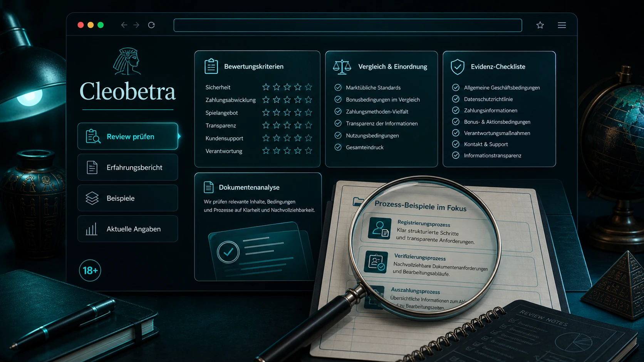Viewport: 644px width, 362px height.
Task: Click the Vergleich & Einordnung scales icon
Action: pyautogui.click(x=342, y=67)
